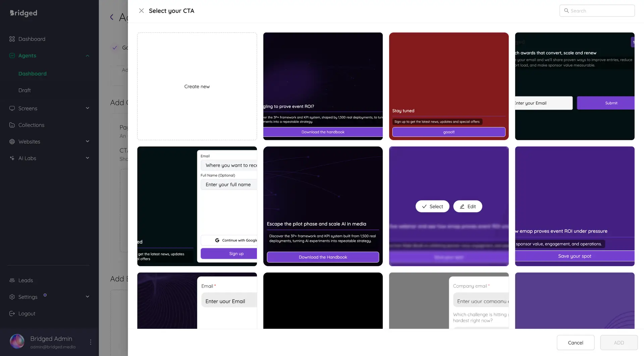644x356 pixels.
Task: Close the Select your CTA dialog
Action: (x=141, y=10)
